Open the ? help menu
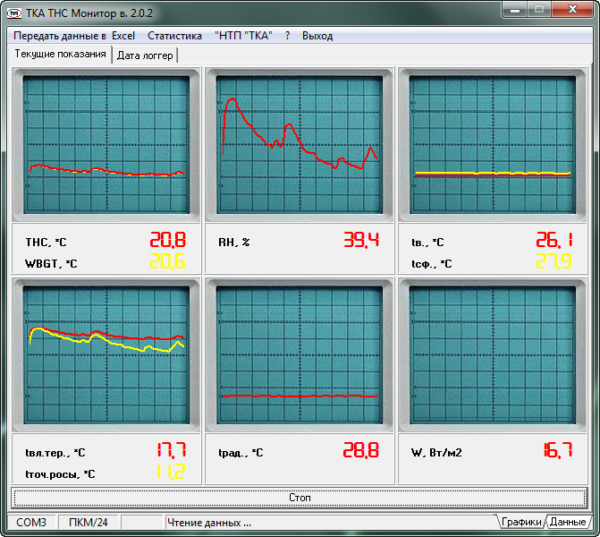 tap(287, 35)
